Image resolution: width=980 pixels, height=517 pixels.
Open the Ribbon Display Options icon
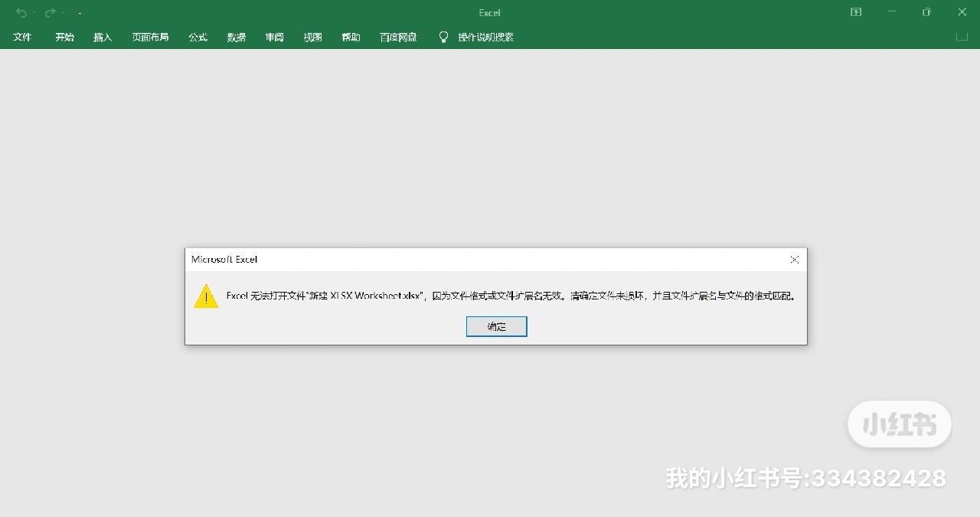(856, 12)
